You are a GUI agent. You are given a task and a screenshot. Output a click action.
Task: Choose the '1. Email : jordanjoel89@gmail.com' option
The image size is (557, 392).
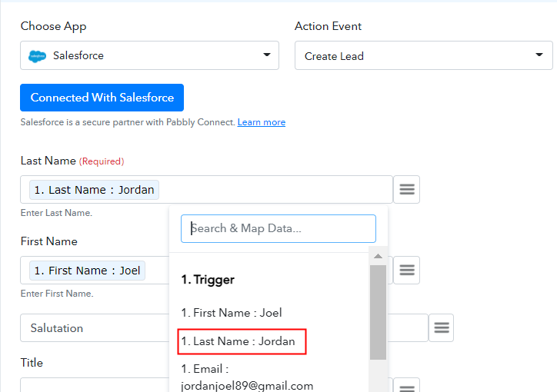[x=247, y=377]
